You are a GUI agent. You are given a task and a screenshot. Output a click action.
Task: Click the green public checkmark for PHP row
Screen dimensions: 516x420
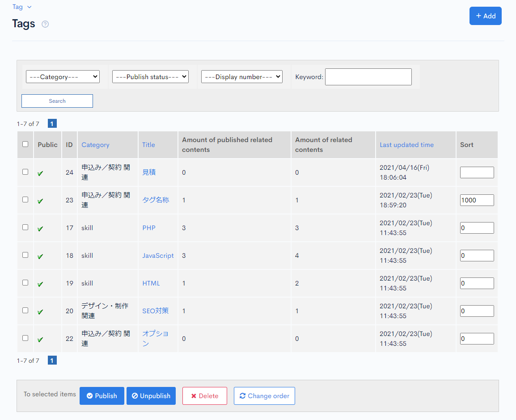[x=40, y=229]
